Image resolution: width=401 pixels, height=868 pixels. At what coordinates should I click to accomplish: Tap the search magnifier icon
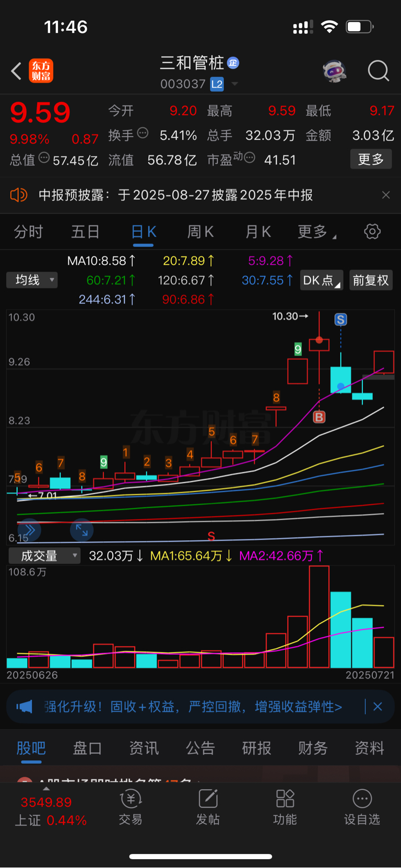pyautogui.click(x=378, y=71)
